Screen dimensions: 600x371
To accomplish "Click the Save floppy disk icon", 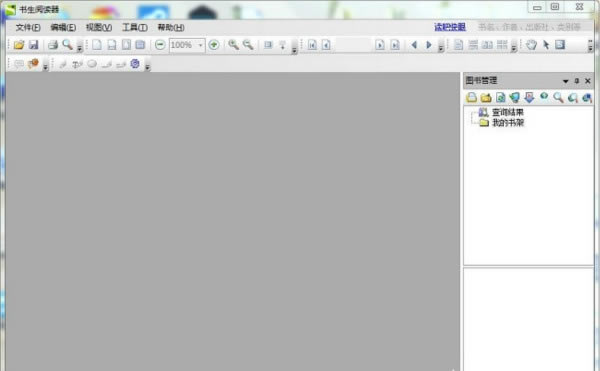I will click(x=34, y=45).
